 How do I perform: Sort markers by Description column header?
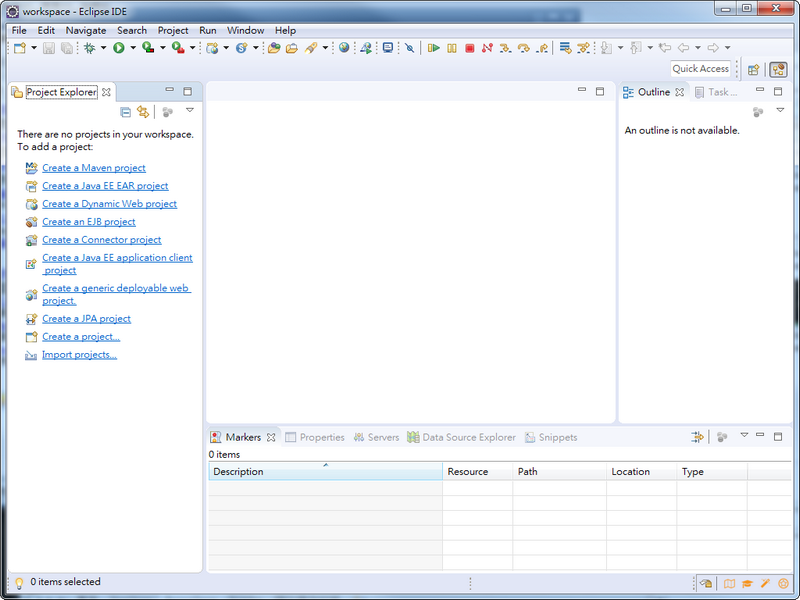click(238, 472)
